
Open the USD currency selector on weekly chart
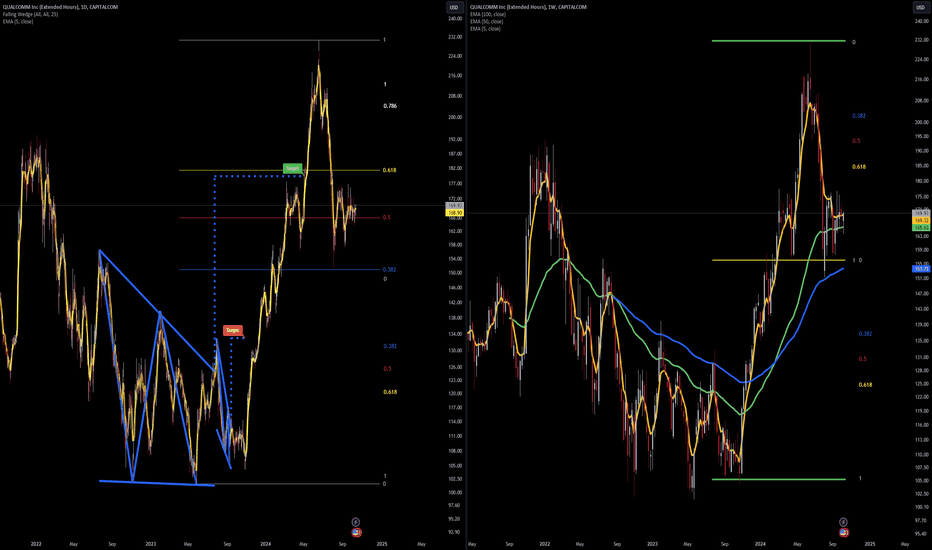pos(920,7)
